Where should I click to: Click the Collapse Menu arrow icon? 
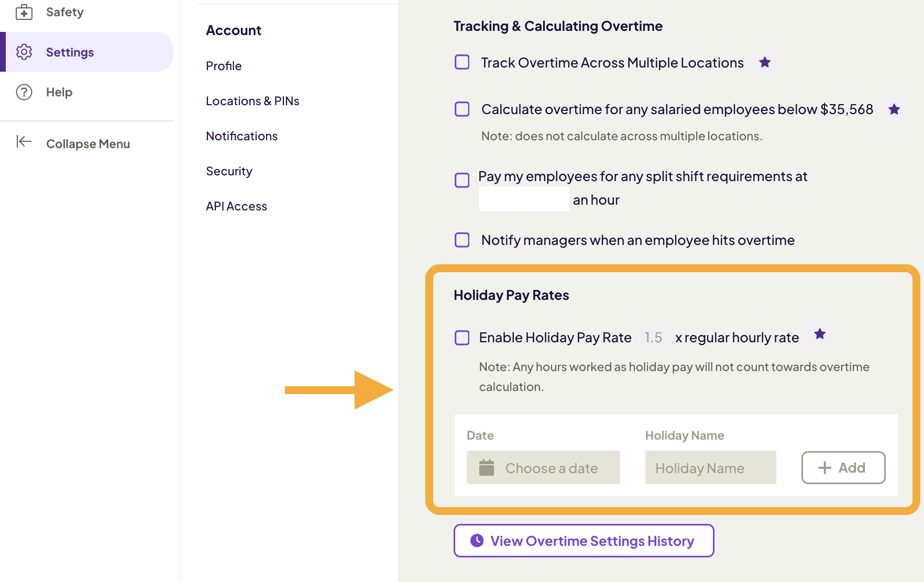point(24,142)
